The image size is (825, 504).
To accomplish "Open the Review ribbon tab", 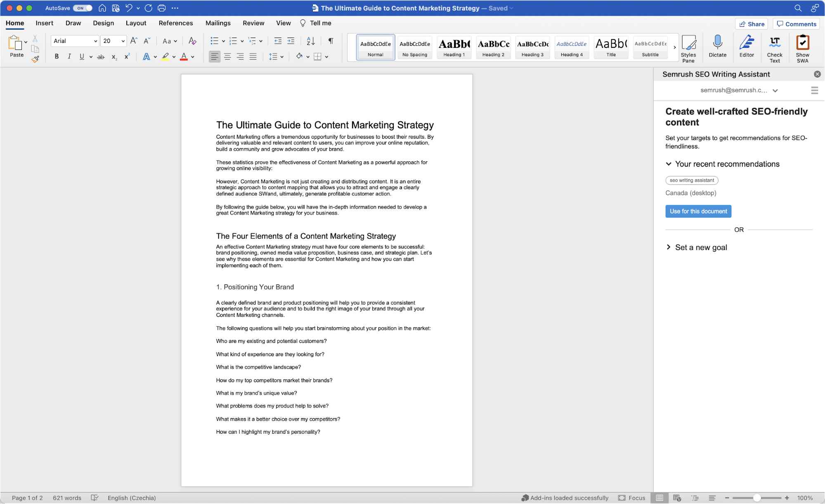I will click(253, 22).
